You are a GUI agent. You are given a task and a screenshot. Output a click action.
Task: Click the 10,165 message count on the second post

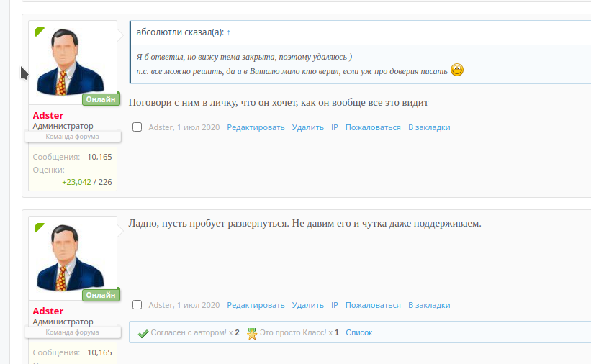pos(99,352)
